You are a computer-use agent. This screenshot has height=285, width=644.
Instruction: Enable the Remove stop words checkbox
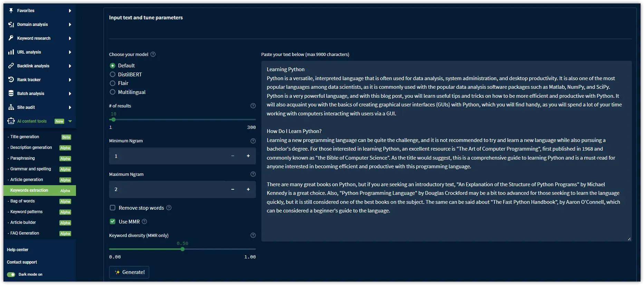[113, 208]
